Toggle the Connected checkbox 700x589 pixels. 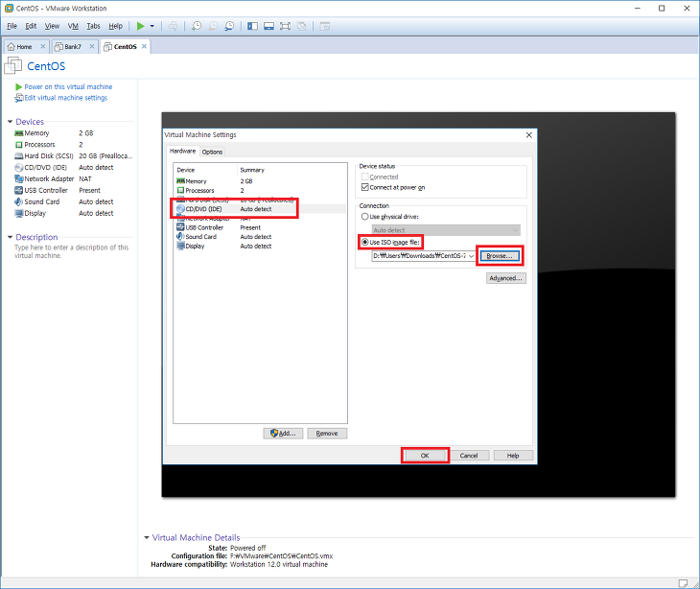coord(365,177)
